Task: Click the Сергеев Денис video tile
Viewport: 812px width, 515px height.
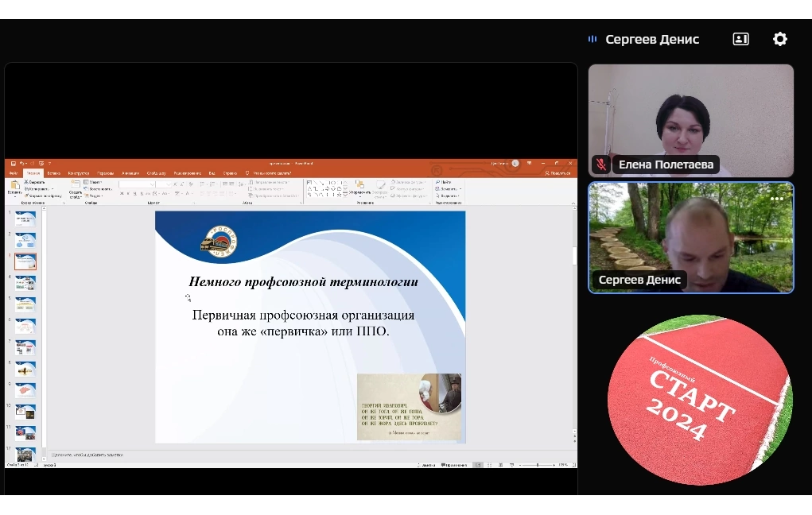Action: pos(691,238)
